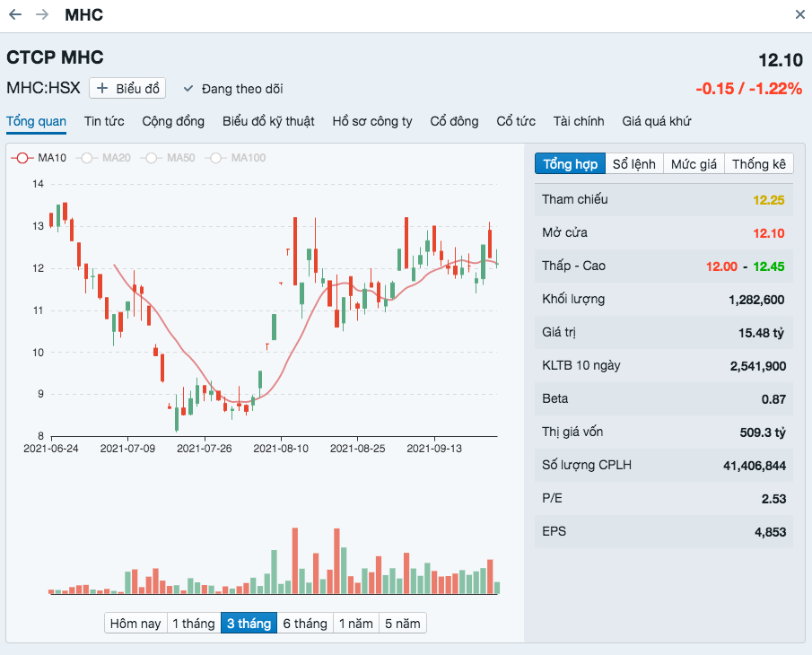The height and width of the screenshot is (655, 812).
Task: Select the Sổ lệnh panel tab
Action: pyautogui.click(x=633, y=164)
